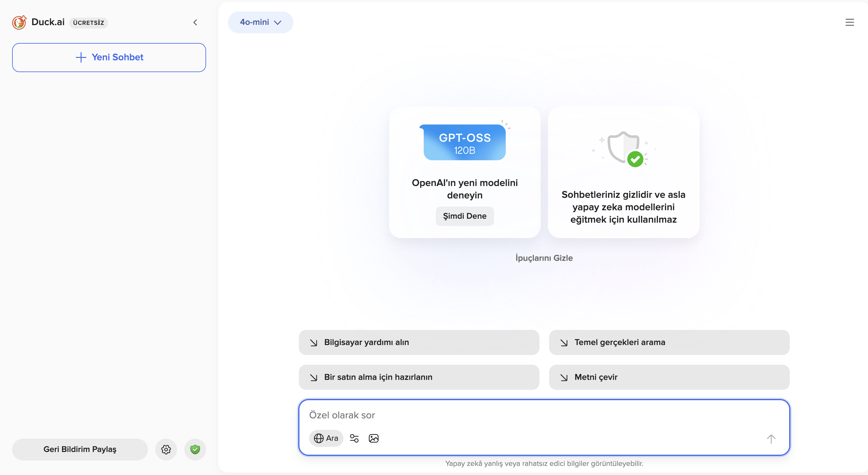868x475 pixels.
Task: Hide tips via İpuçlarını Gizle
Action: [543, 258]
